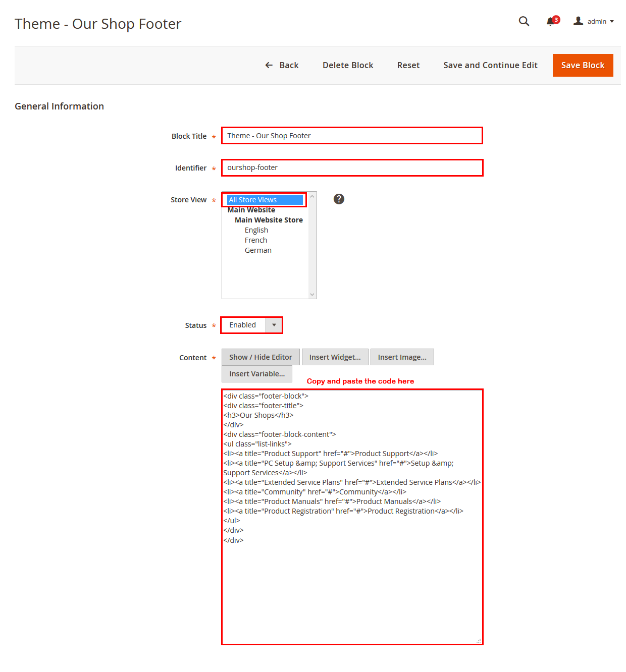Viewport: 626px width, 672px height.
Task: Click the admin user avatar icon
Action: (x=578, y=21)
